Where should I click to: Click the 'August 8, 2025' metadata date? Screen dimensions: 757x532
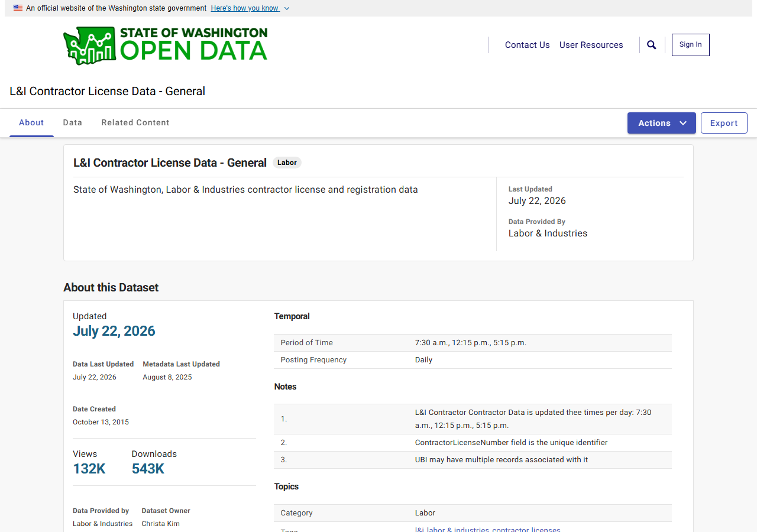(x=167, y=377)
